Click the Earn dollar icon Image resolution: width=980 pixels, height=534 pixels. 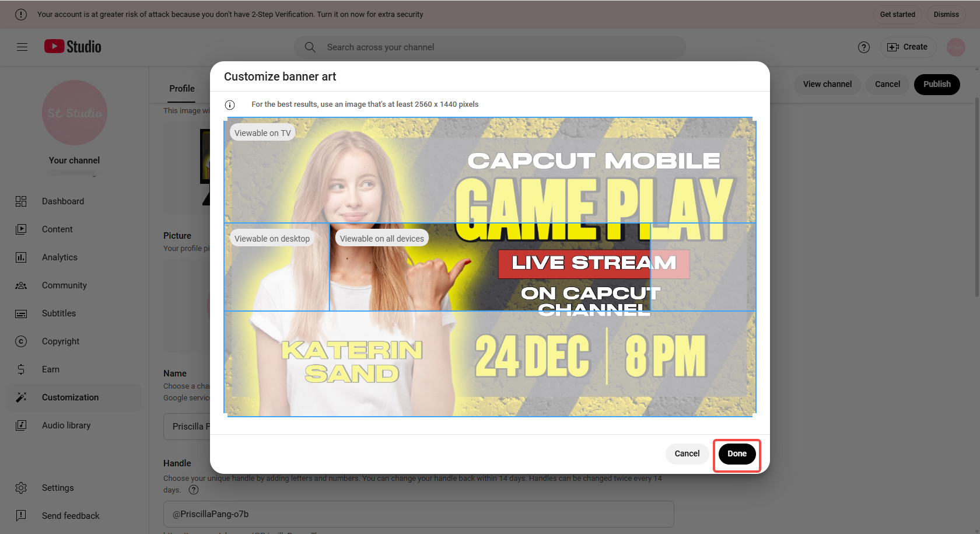click(21, 369)
